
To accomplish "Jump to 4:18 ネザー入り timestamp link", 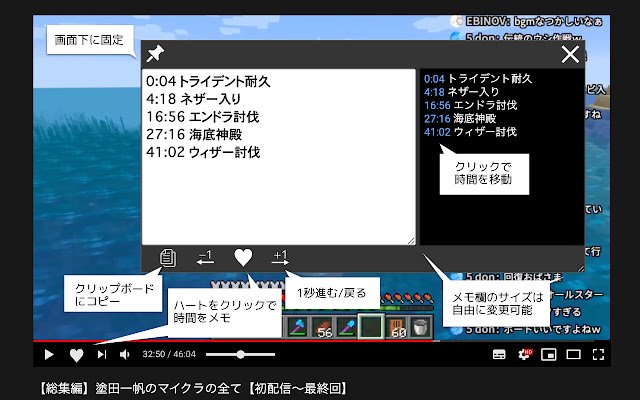I will click(x=433, y=92).
